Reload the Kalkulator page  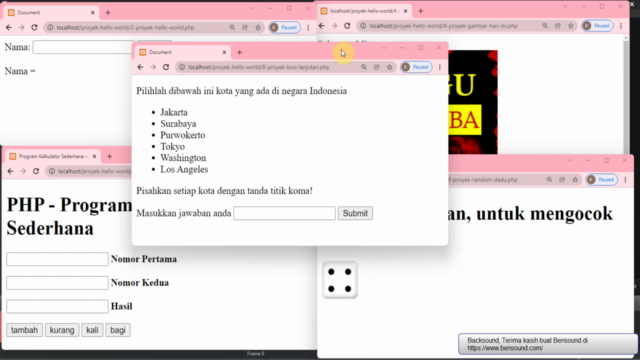[x=36, y=171]
